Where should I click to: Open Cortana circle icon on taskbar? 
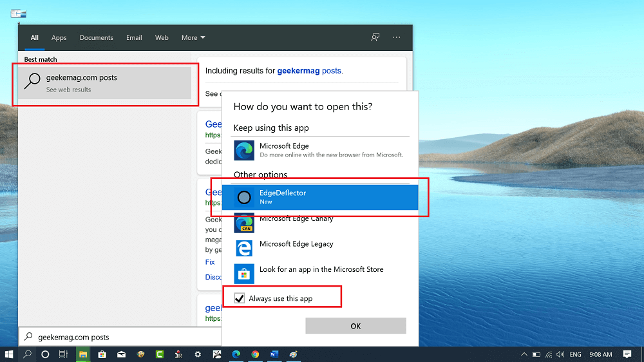pyautogui.click(x=45, y=354)
